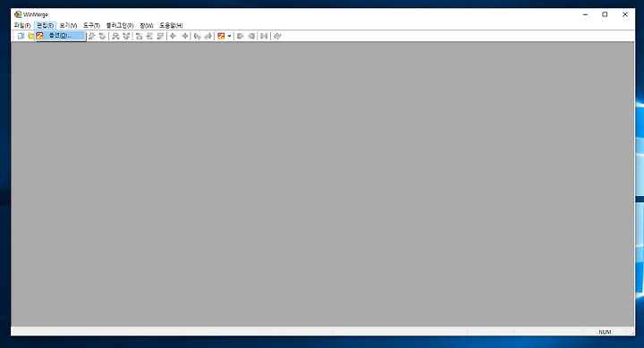Viewport: 644px width, 348px height.
Task: Open the 플러그인(P) menu
Action: click(120, 25)
